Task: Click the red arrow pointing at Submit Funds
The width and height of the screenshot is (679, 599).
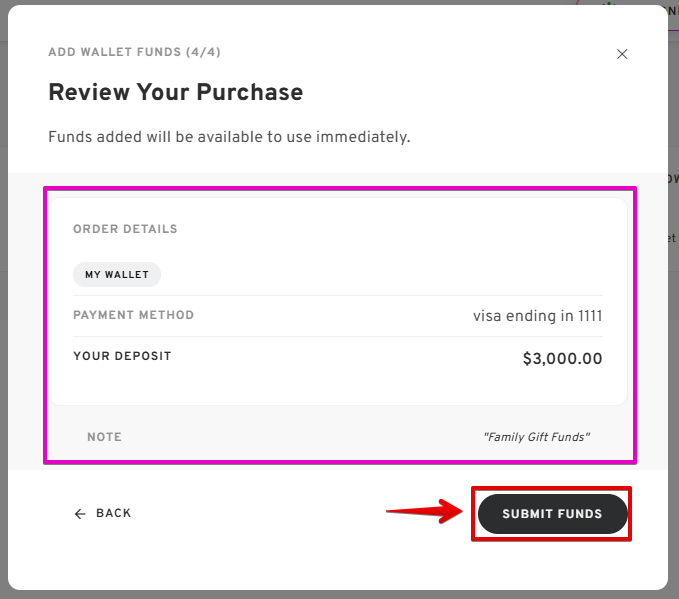Action: click(x=423, y=513)
